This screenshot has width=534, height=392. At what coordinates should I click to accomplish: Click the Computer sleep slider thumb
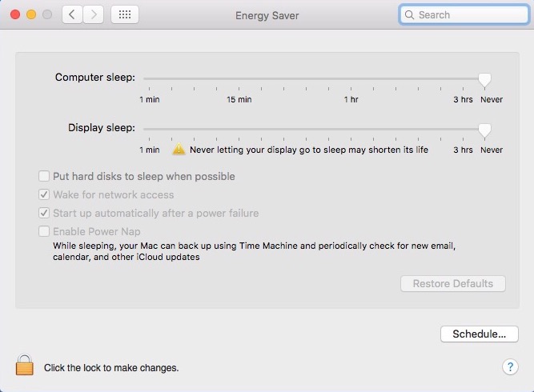click(484, 80)
